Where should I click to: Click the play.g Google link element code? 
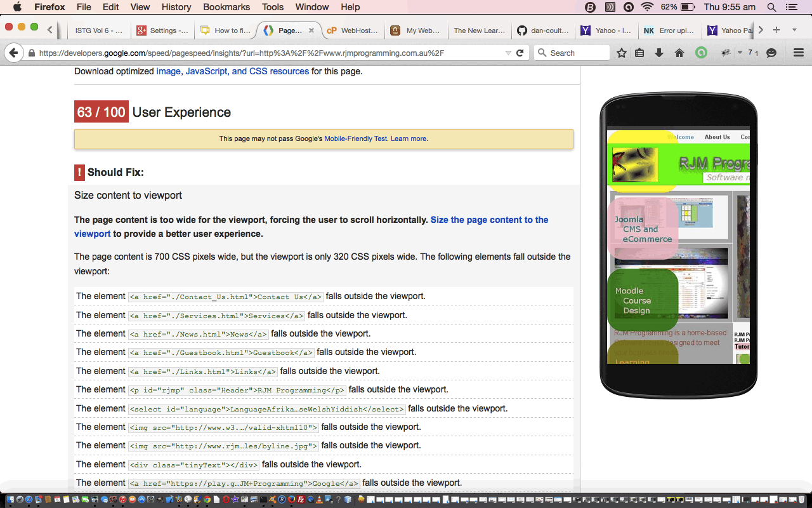pos(244,483)
